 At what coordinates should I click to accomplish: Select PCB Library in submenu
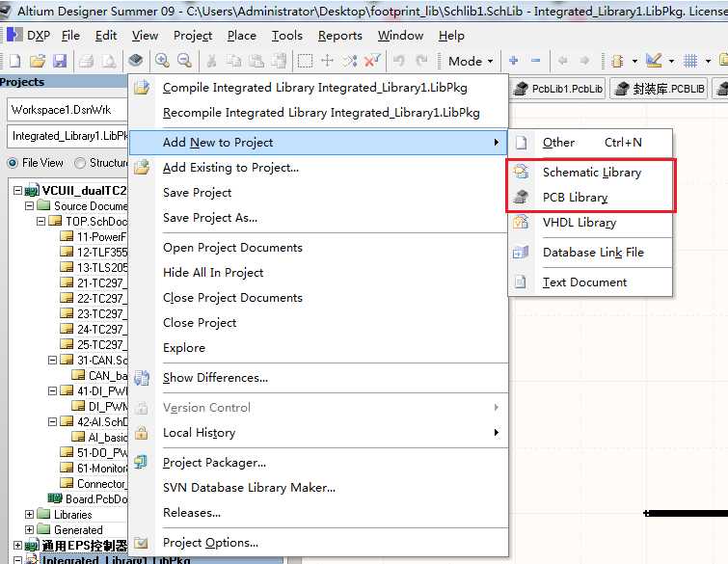point(590,198)
